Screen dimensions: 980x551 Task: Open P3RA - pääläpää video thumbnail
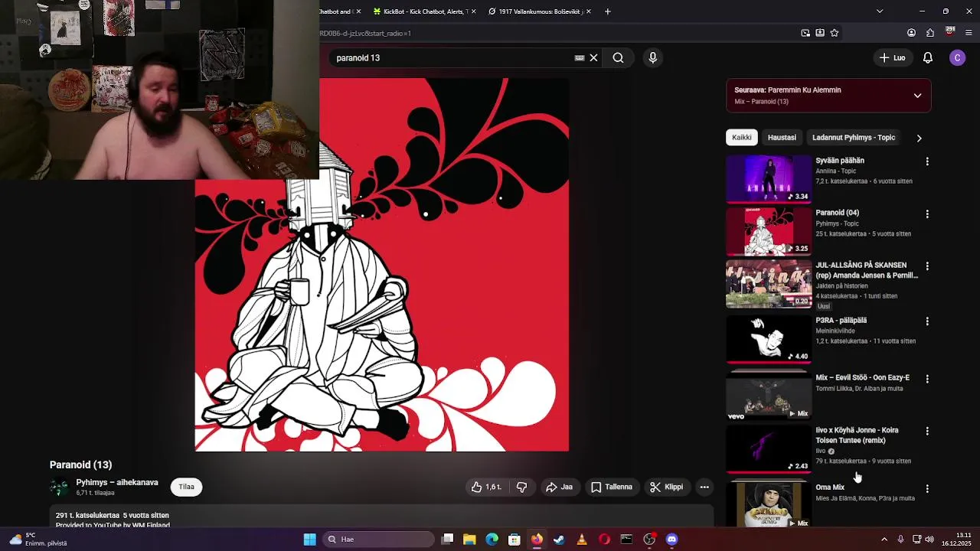769,339
